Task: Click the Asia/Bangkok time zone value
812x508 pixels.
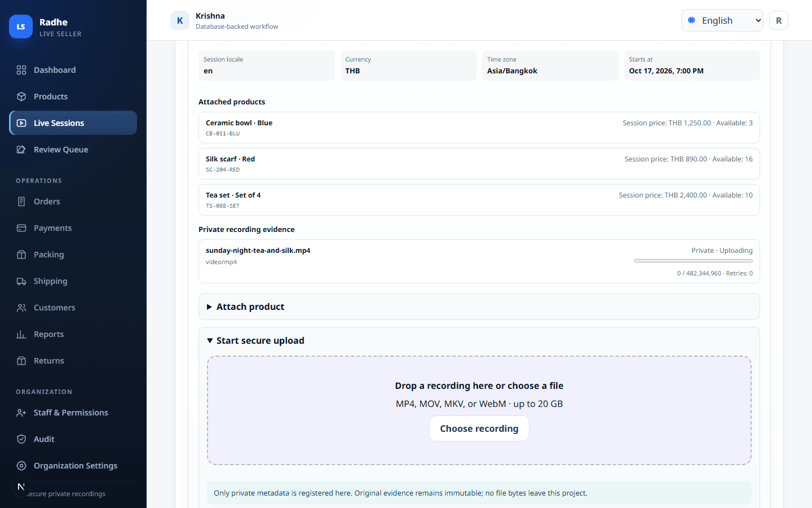Action: tap(512, 71)
